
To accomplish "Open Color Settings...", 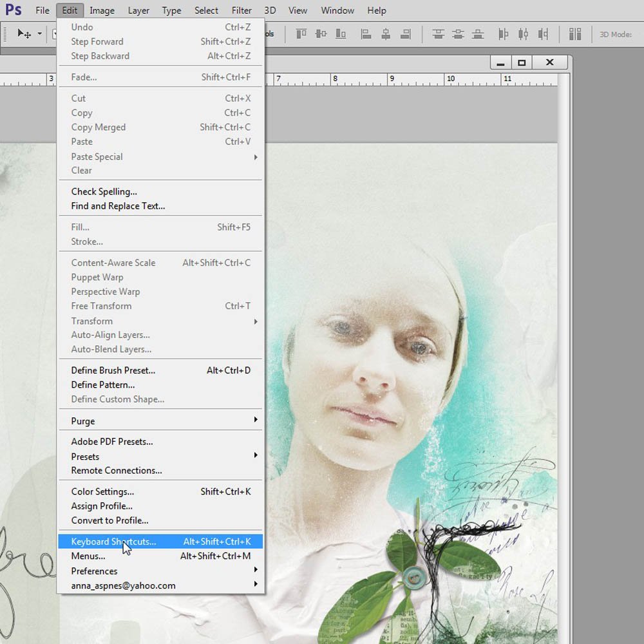I will (160, 491).
